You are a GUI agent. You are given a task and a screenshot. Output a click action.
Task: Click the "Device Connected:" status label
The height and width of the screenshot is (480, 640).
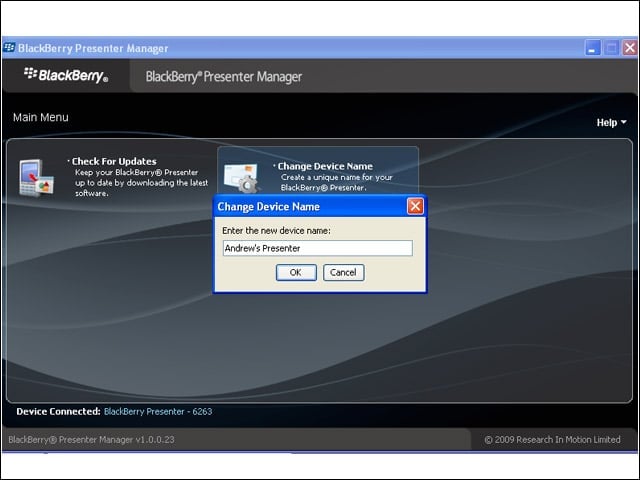point(58,411)
